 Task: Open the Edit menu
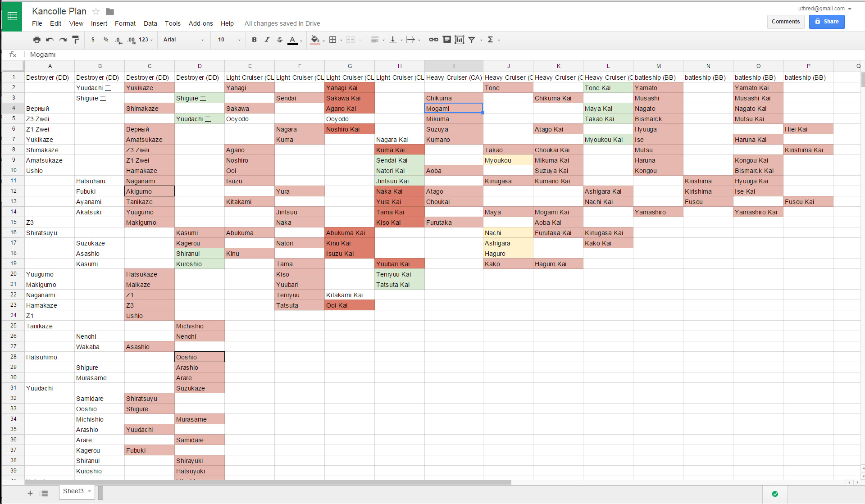coord(55,23)
